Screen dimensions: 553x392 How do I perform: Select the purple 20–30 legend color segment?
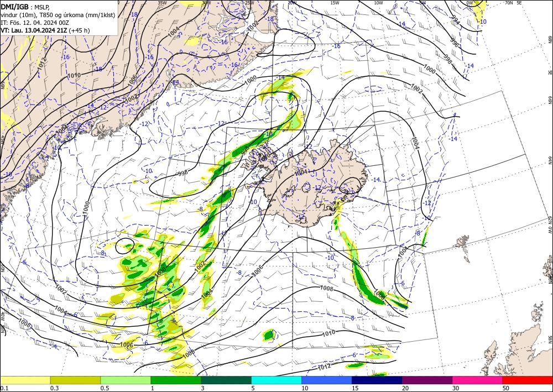coord(427,380)
